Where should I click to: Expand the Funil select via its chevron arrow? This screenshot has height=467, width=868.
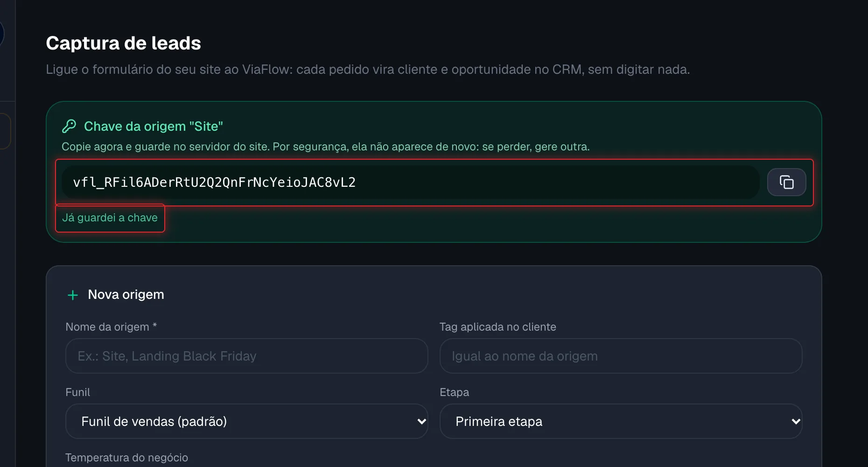tap(421, 421)
